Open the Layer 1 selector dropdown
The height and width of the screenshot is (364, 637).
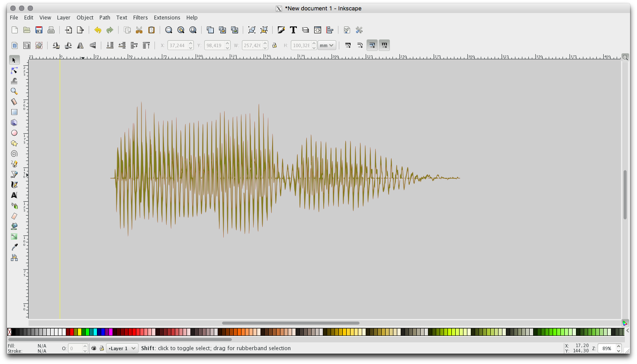[122, 348]
